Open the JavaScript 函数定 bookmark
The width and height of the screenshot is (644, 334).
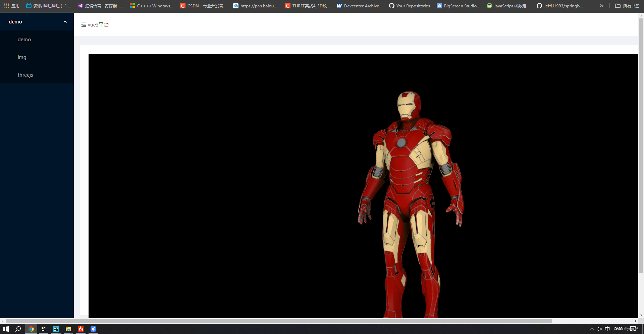508,6
